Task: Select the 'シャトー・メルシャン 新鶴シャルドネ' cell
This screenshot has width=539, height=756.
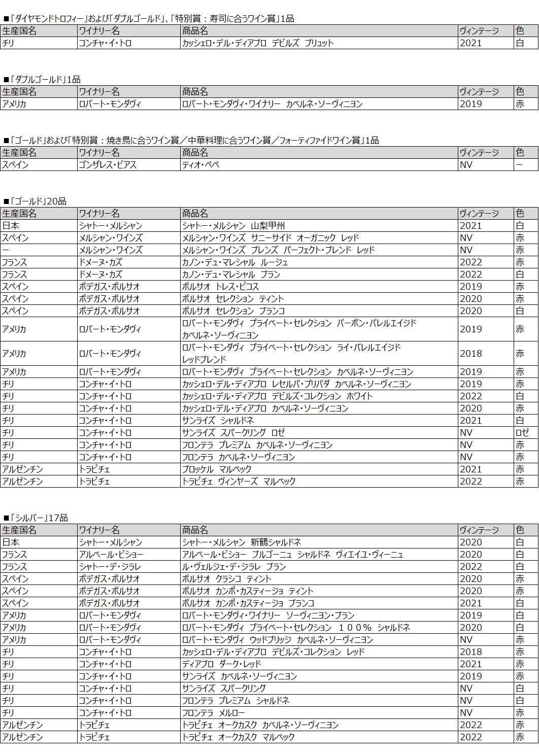Action: 319,542
